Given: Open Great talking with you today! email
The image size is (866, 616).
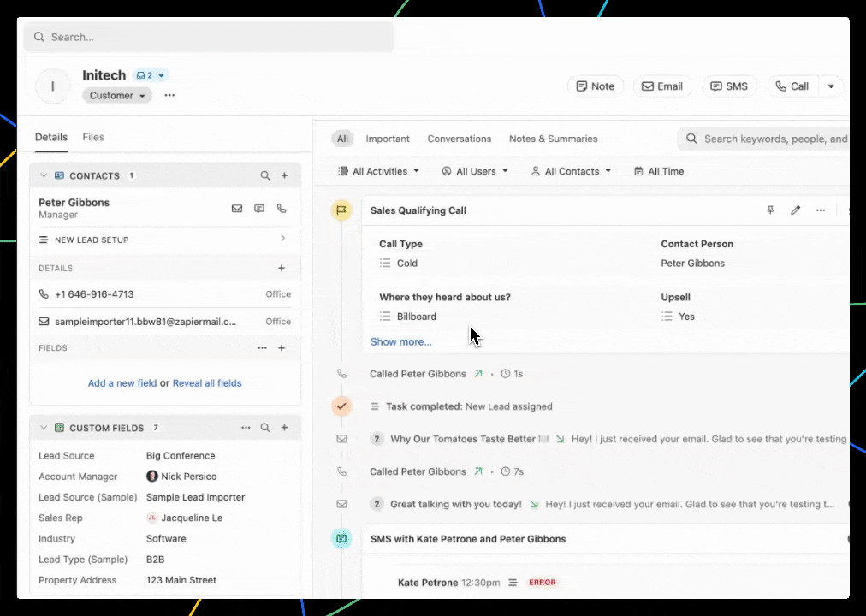Looking at the screenshot, I should 455,504.
